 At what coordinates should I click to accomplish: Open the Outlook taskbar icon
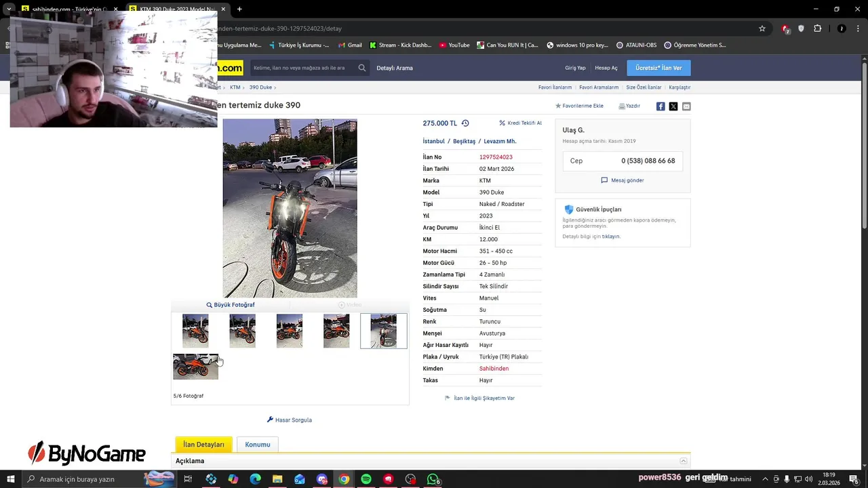coord(300,479)
